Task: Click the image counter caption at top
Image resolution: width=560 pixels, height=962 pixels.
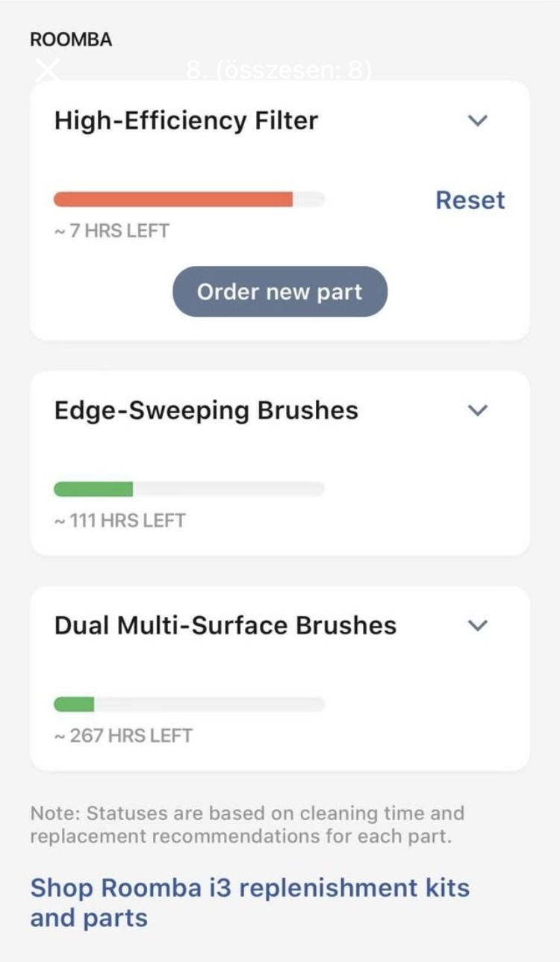Action: point(279,72)
